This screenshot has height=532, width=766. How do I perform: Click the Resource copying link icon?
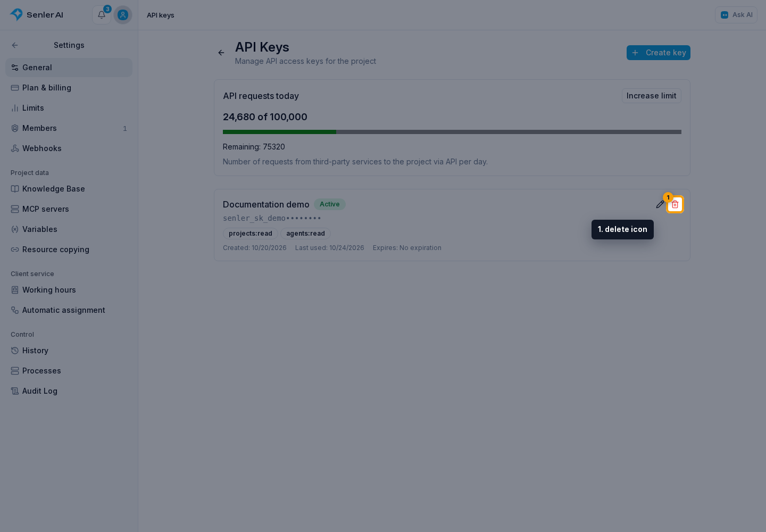(x=15, y=250)
